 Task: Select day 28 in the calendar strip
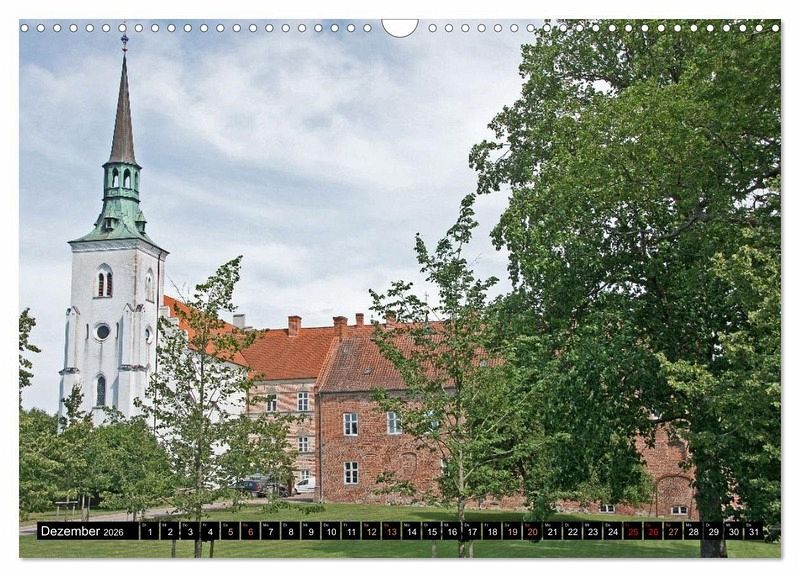click(694, 531)
